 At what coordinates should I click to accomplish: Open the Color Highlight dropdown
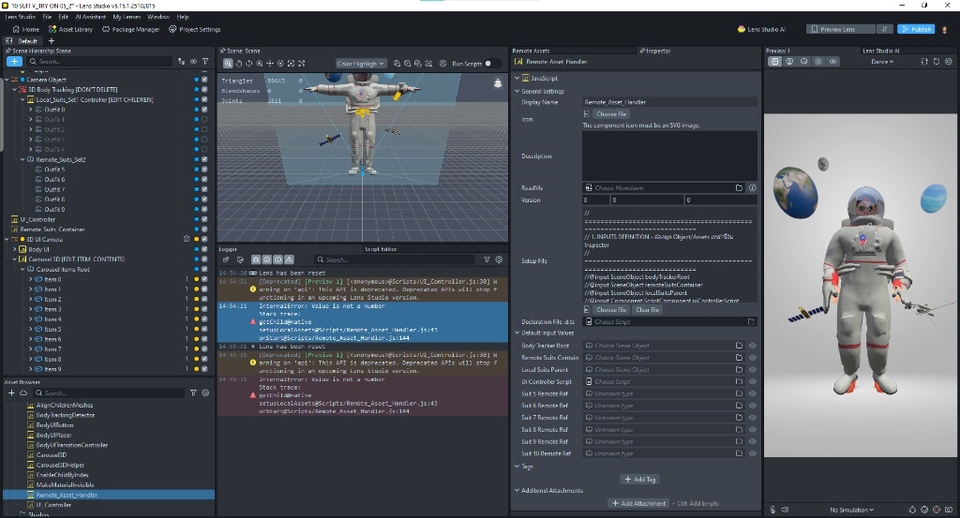[361, 63]
